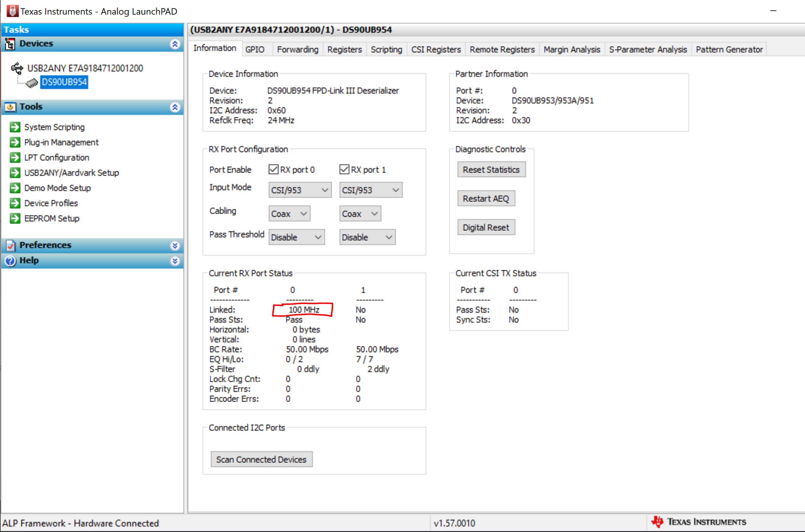Image resolution: width=805 pixels, height=532 pixels.
Task: Click the Digital Reset button
Action: 486,227
